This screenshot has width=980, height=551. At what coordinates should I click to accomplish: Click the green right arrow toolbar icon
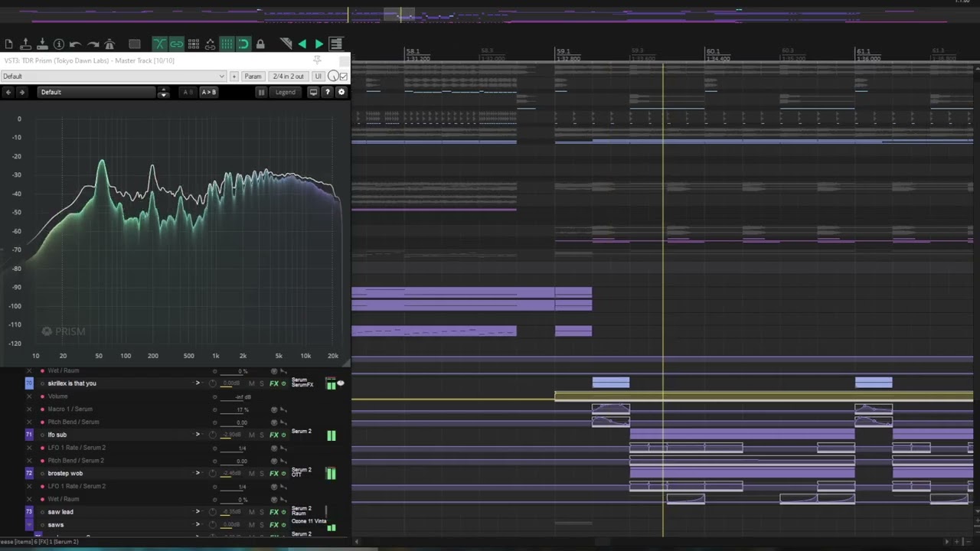[319, 44]
